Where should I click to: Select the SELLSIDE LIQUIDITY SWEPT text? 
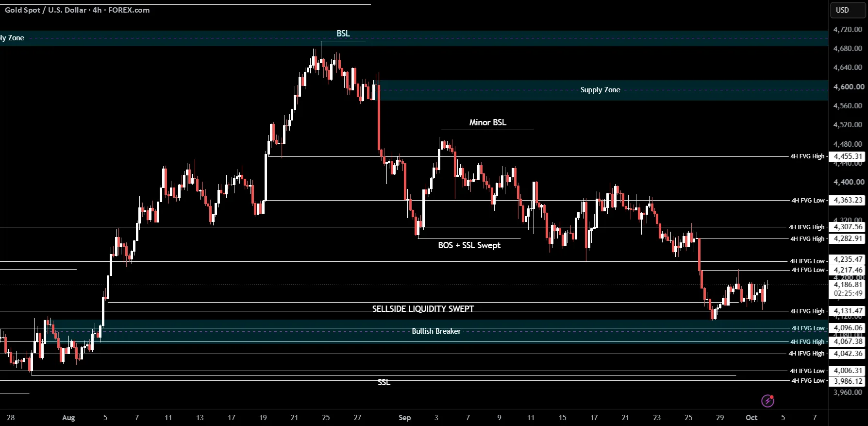(x=423, y=309)
